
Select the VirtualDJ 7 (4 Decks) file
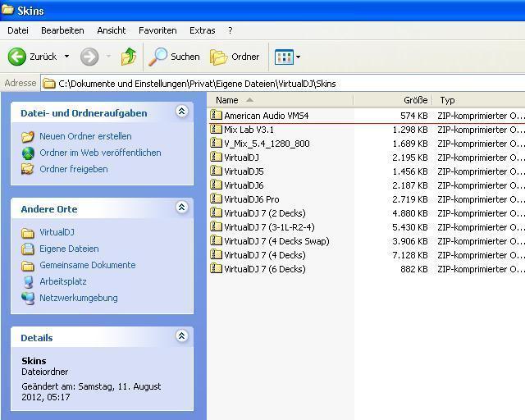point(264,255)
